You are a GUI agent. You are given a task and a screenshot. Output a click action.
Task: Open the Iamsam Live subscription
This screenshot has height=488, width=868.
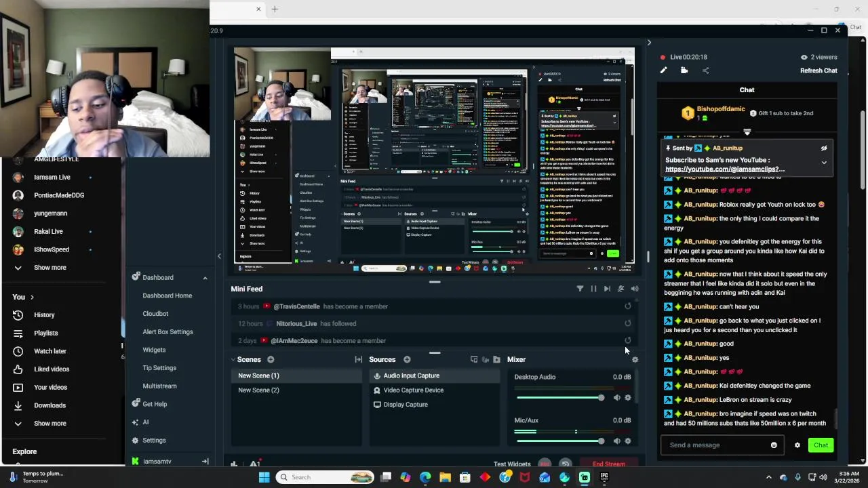[x=52, y=178]
